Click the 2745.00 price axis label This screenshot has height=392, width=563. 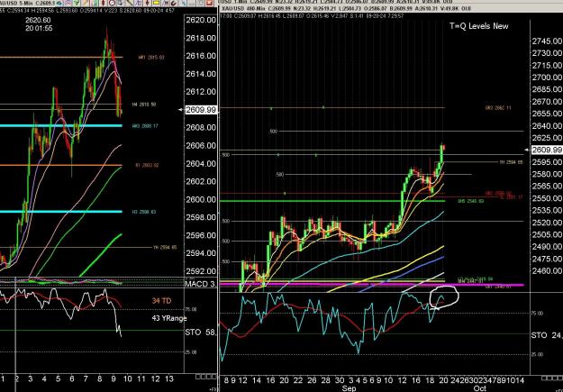547,41
